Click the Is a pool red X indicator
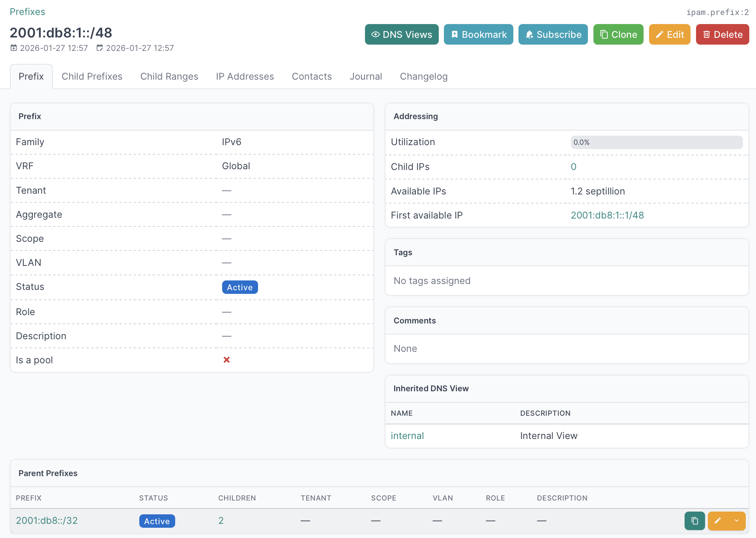This screenshot has width=756, height=538. (x=226, y=360)
